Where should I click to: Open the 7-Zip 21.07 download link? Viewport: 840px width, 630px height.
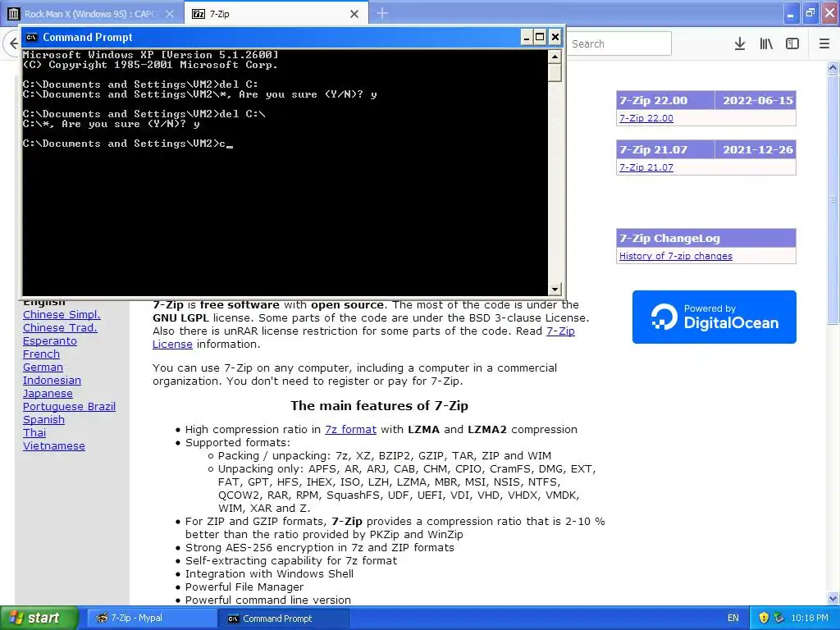click(646, 167)
